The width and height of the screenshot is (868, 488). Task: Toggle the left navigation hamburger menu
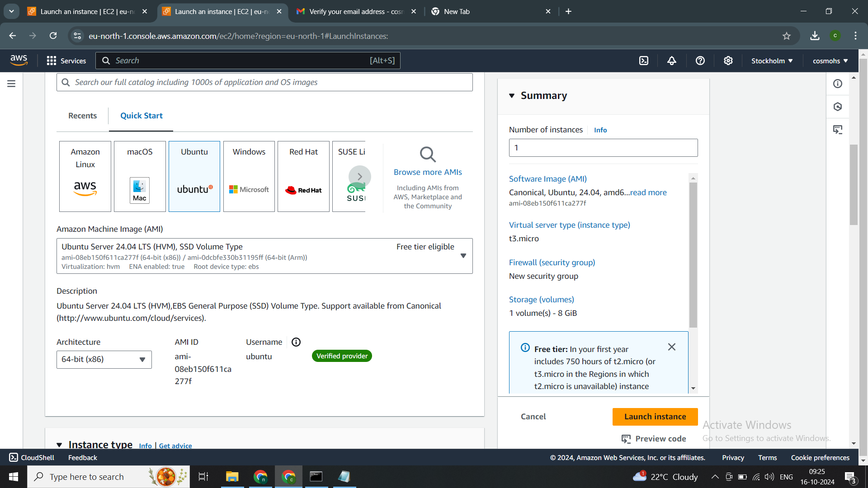11,84
